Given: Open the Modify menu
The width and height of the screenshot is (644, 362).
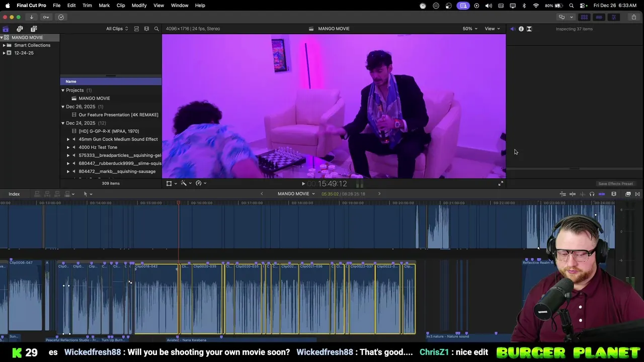Looking at the screenshot, I should click(139, 5).
